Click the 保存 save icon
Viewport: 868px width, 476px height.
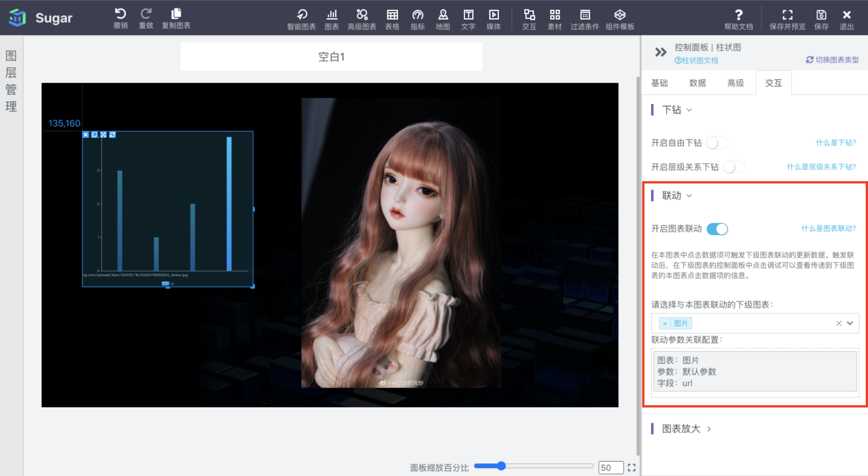click(x=821, y=20)
